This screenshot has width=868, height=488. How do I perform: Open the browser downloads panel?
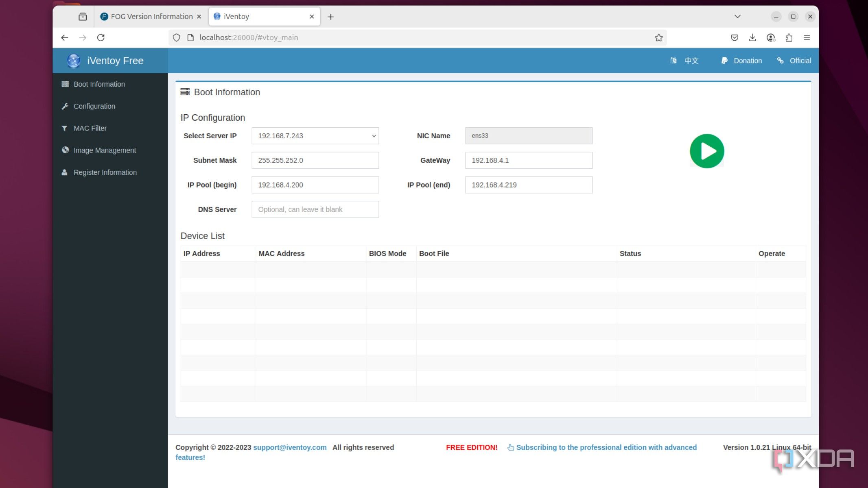click(752, 37)
